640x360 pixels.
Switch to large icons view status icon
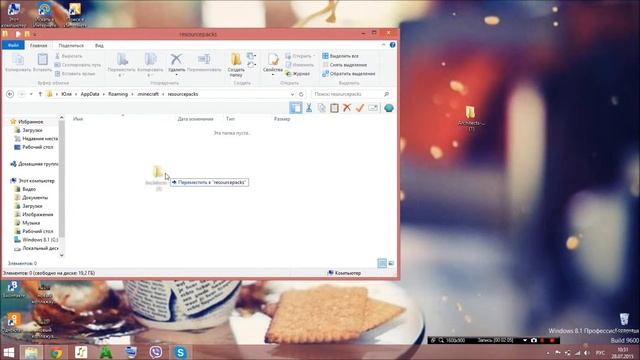[391, 263]
